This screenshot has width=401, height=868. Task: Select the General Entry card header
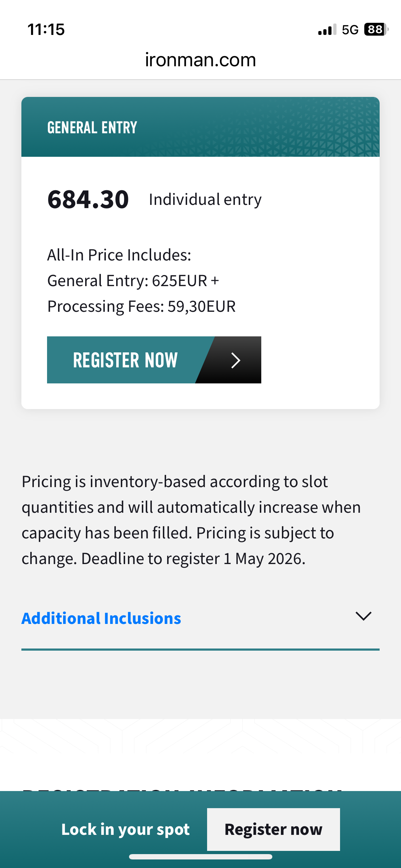[x=200, y=127]
